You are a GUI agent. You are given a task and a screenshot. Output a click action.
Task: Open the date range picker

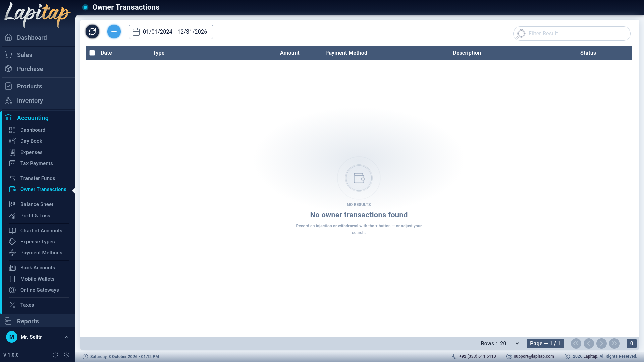coord(171,32)
